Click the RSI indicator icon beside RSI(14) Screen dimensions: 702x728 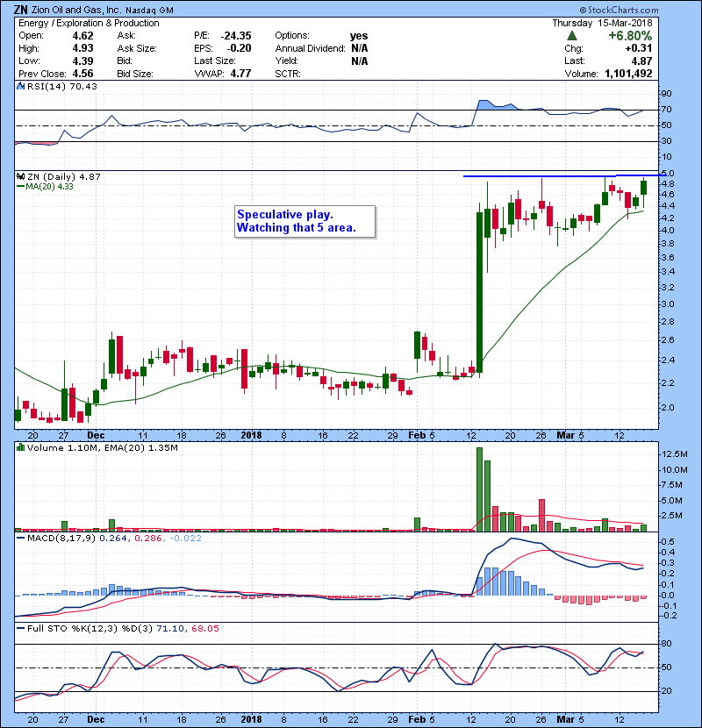click(x=20, y=86)
